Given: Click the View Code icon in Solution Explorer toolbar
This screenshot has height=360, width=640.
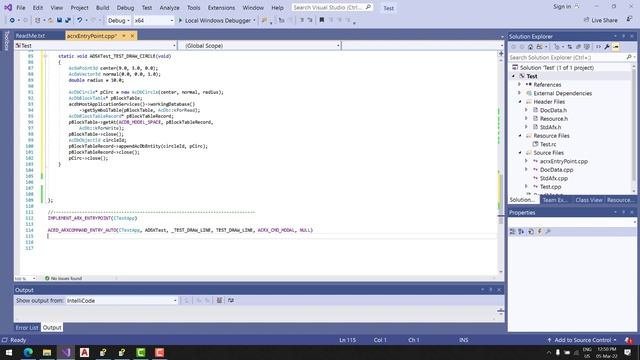Looking at the screenshot, I should 598,47.
